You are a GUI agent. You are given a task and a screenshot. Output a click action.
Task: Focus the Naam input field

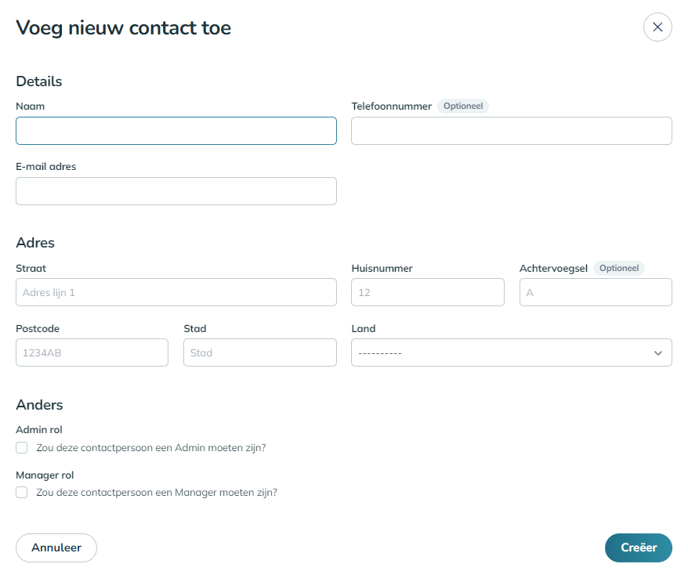tap(176, 131)
